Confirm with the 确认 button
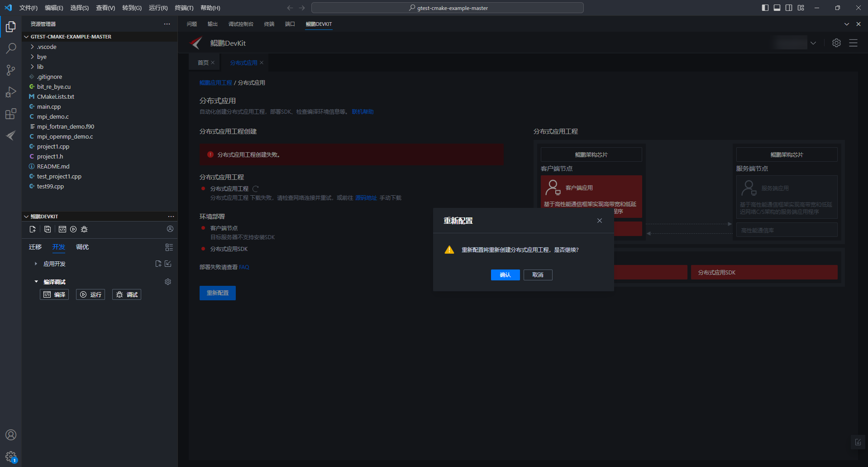Screen dimensions: 868x467 tap(505, 275)
